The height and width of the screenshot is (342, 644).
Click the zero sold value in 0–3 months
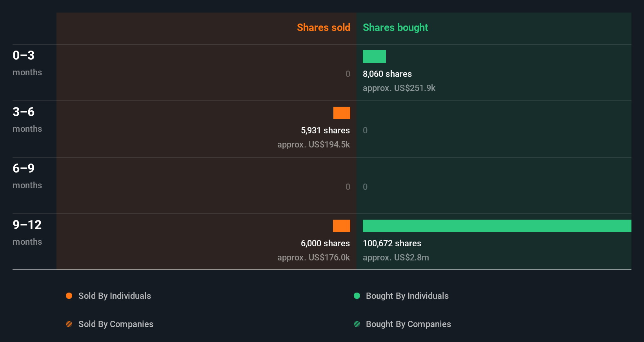348,74
